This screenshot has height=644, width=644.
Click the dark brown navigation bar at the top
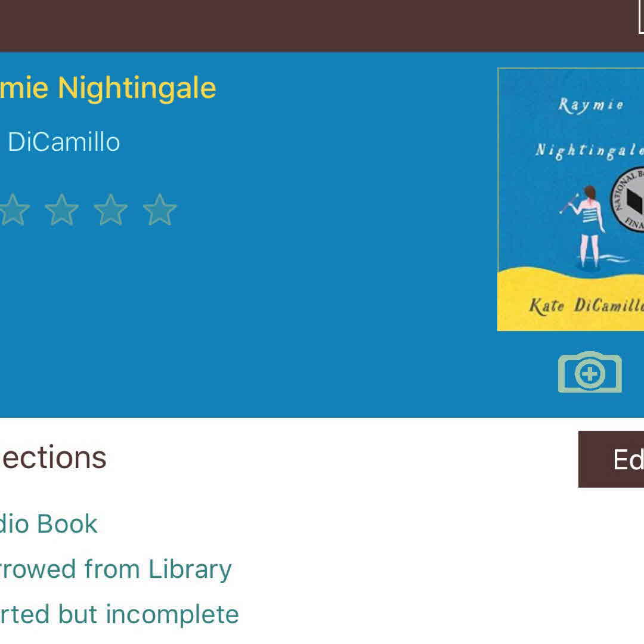(x=298, y=25)
